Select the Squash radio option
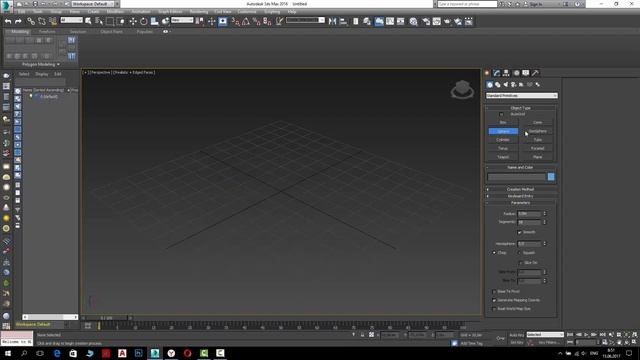Image resolution: width=640 pixels, height=360 pixels. click(520, 253)
